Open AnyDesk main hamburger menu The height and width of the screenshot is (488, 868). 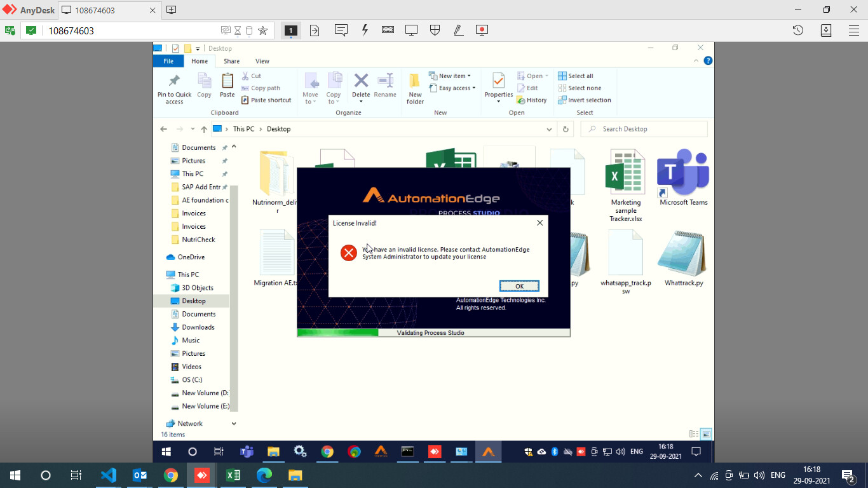pos(854,30)
